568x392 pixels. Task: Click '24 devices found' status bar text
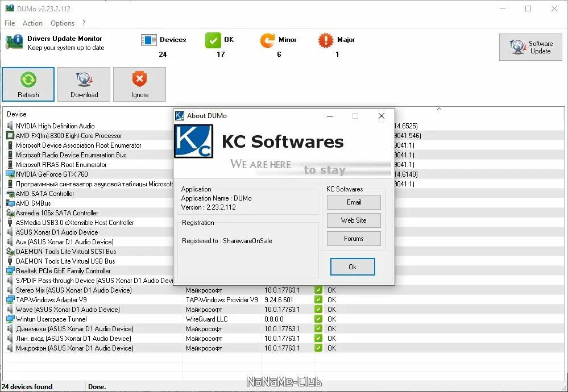pos(27,386)
